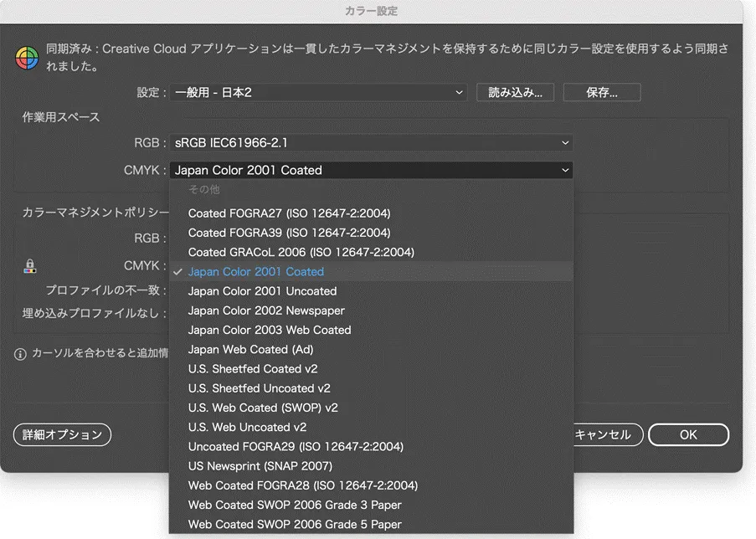Choose US Newsprint (SNAP 2007)

(260, 466)
